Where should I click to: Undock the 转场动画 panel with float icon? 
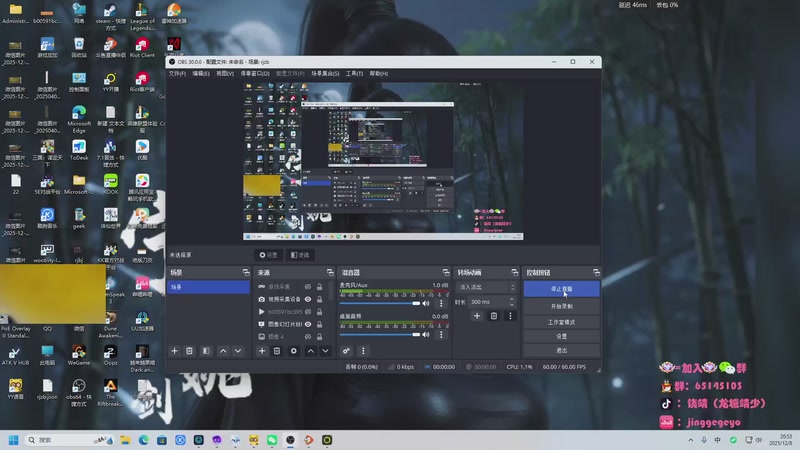pyautogui.click(x=514, y=272)
